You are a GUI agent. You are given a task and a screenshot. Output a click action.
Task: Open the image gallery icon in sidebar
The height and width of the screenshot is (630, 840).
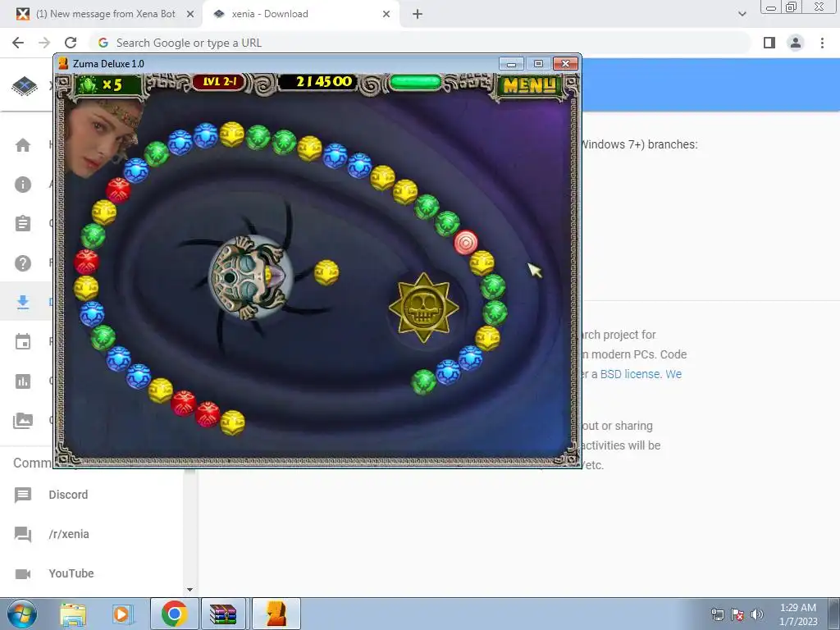coord(23,421)
